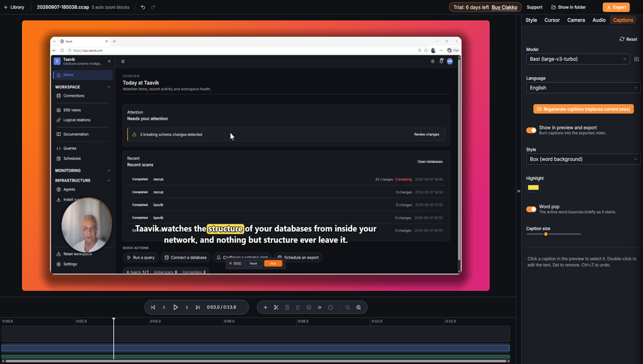This screenshot has width=643, height=364.
Task: Select the Captions tab
Action: tap(623, 20)
